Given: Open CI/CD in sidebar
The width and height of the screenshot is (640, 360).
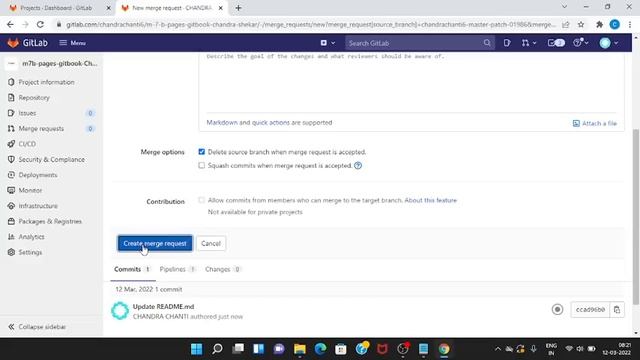Looking at the screenshot, I should click(x=27, y=144).
